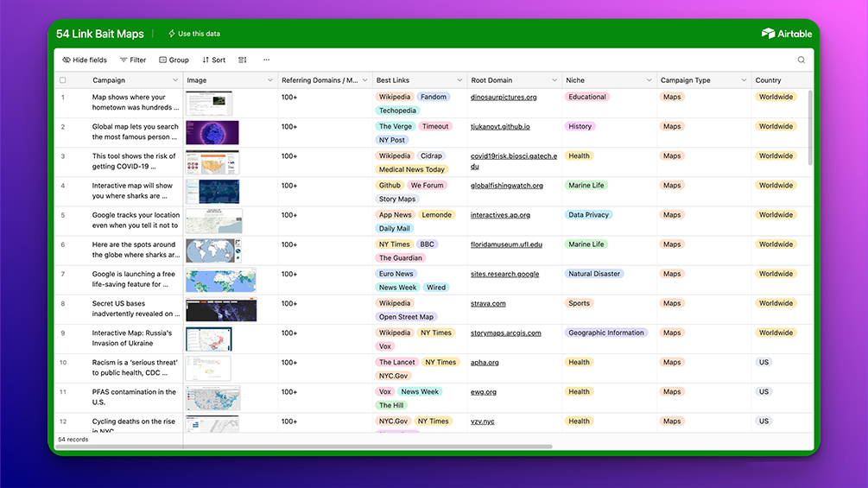Click the Sports niche tag
The width and height of the screenshot is (868, 488).
pos(579,303)
